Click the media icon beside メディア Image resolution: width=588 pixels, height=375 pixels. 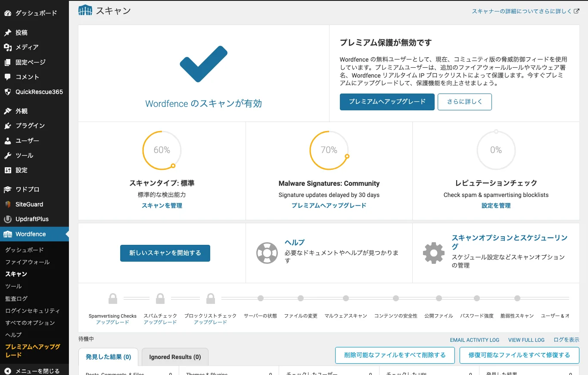tap(7, 47)
